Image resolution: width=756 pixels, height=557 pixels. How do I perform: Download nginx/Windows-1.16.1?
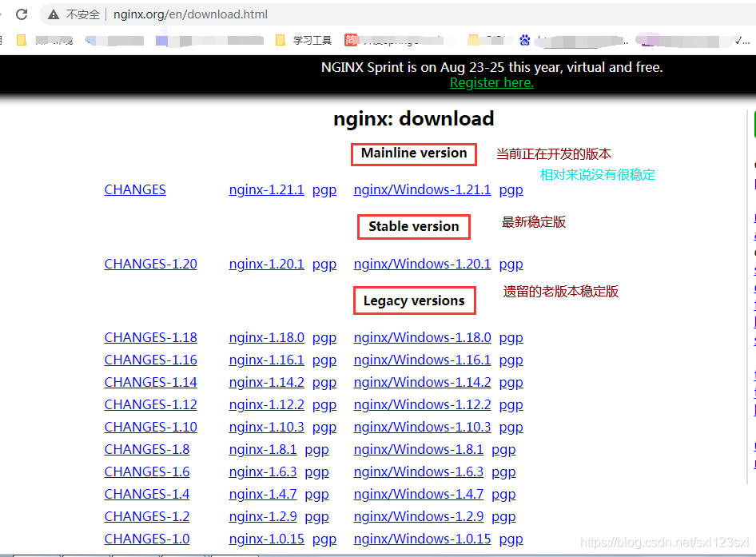[x=423, y=360]
